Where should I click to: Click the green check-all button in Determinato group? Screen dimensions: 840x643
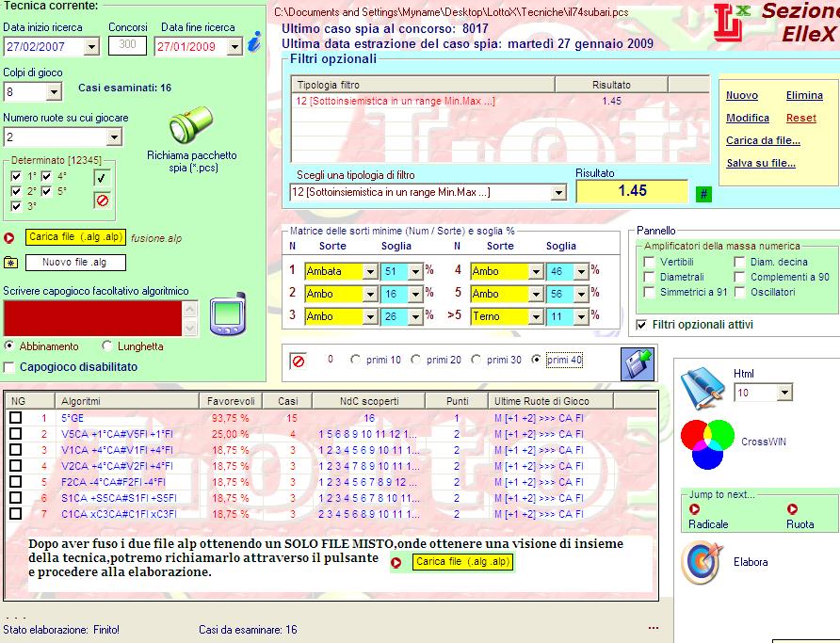coord(102,178)
